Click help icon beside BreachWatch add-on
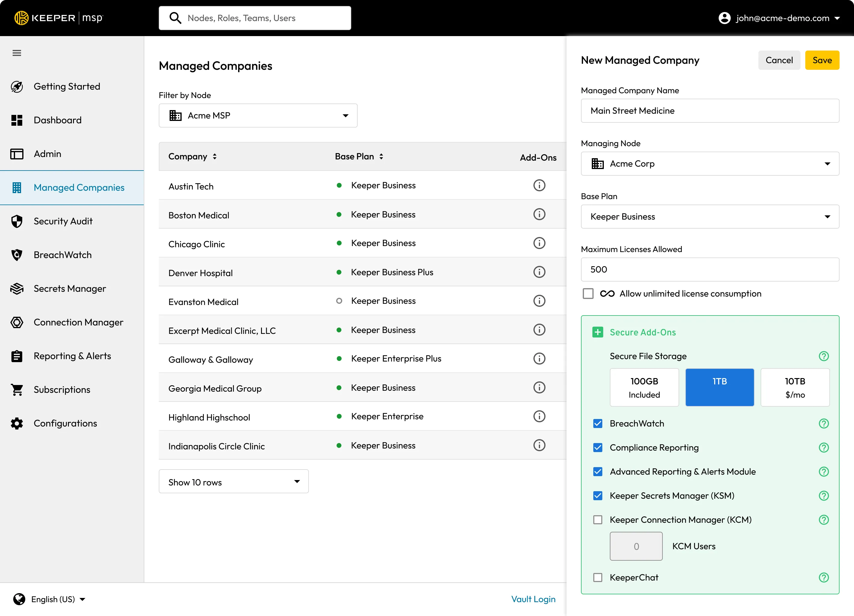The height and width of the screenshot is (616, 854). pos(824,423)
